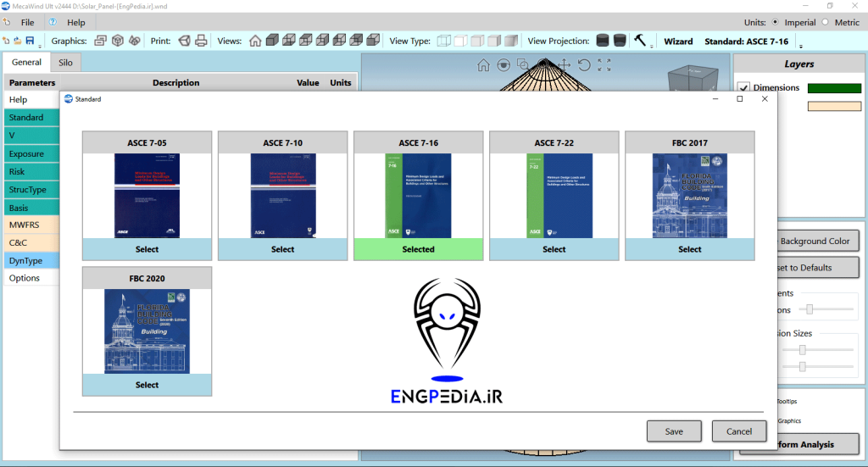
Task: Open overflow arrow after Standard: ASCE 7-16
Action: coord(801,45)
